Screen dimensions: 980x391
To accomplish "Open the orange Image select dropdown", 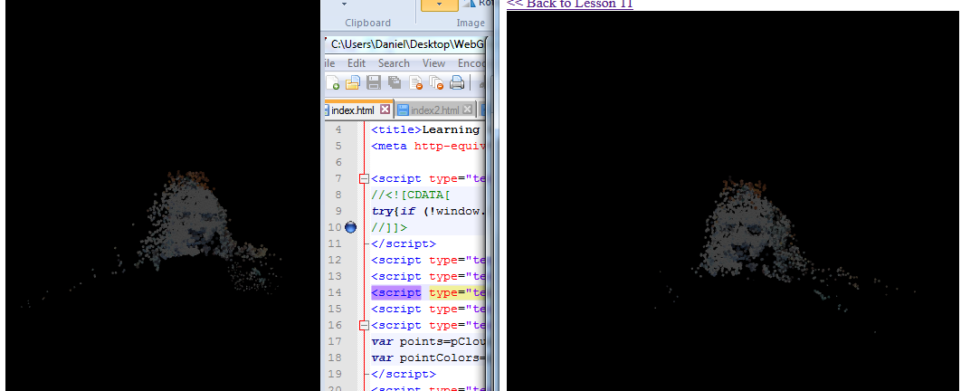I will coord(439,5).
